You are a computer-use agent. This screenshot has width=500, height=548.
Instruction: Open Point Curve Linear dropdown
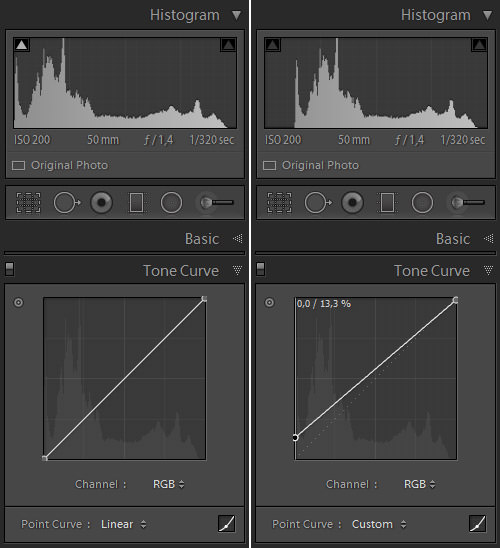pyautogui.click(x=124, y=524)
